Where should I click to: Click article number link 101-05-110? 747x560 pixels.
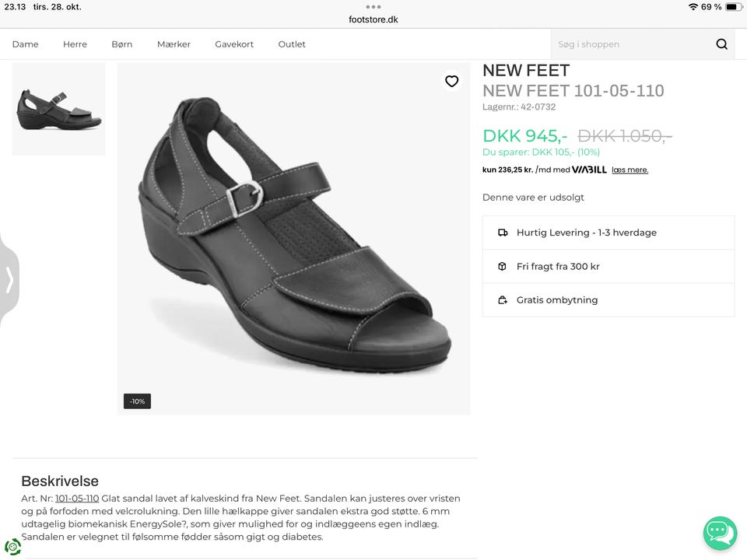pyautogui.click(x=77, y=499)
